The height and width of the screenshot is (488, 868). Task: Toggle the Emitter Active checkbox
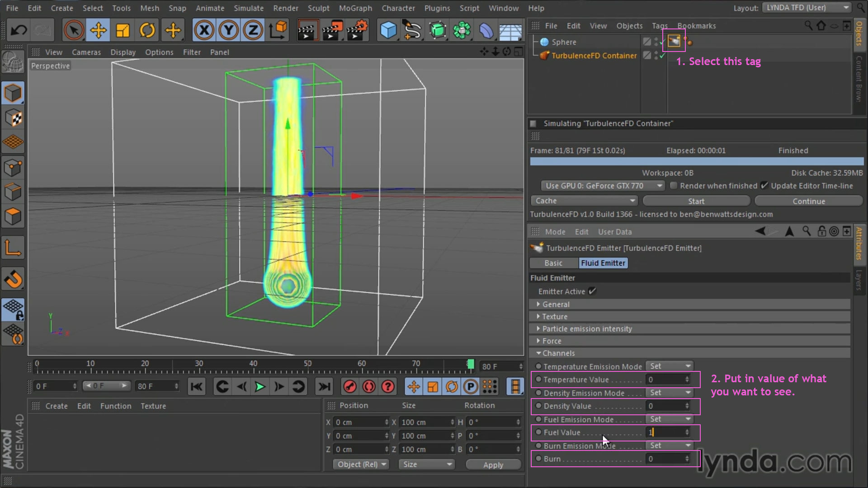pos(592,291)
